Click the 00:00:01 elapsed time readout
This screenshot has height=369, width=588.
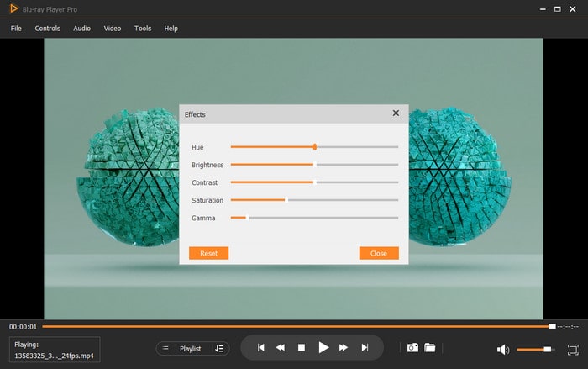coord(24,327)
